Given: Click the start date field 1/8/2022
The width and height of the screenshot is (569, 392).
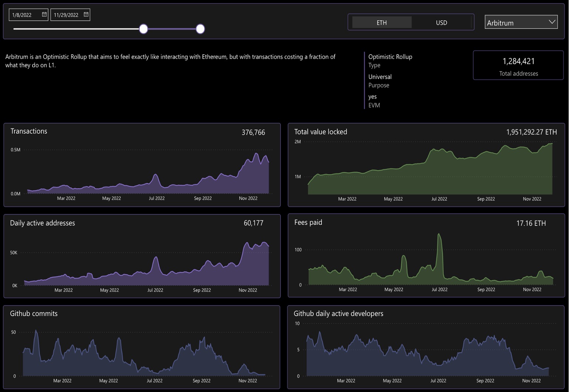Looking at the screenshot, I should pos(28,15).
